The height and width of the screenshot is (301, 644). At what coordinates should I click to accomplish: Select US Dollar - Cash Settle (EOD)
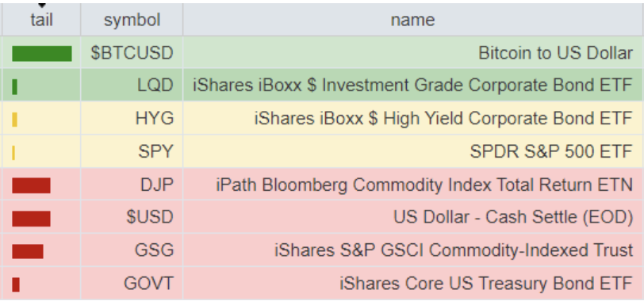(513, 218)
